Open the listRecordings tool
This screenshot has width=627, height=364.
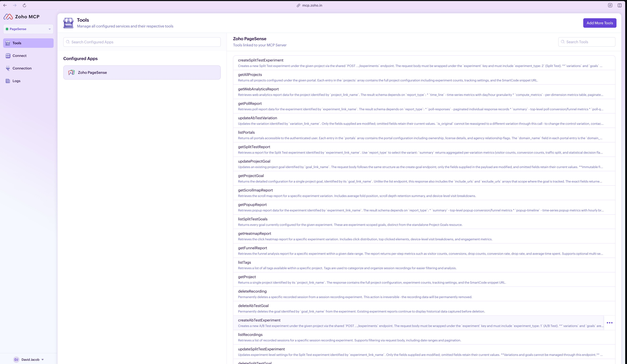[x=424, y=337]
